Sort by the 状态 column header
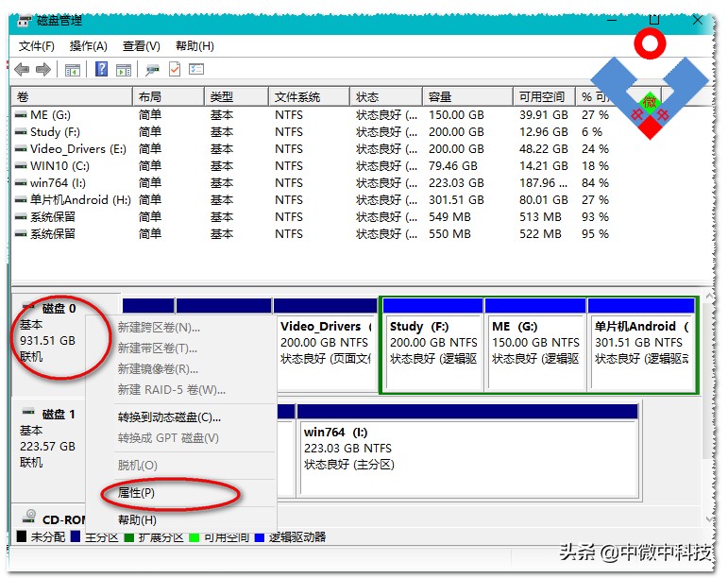 click(386, 96)
